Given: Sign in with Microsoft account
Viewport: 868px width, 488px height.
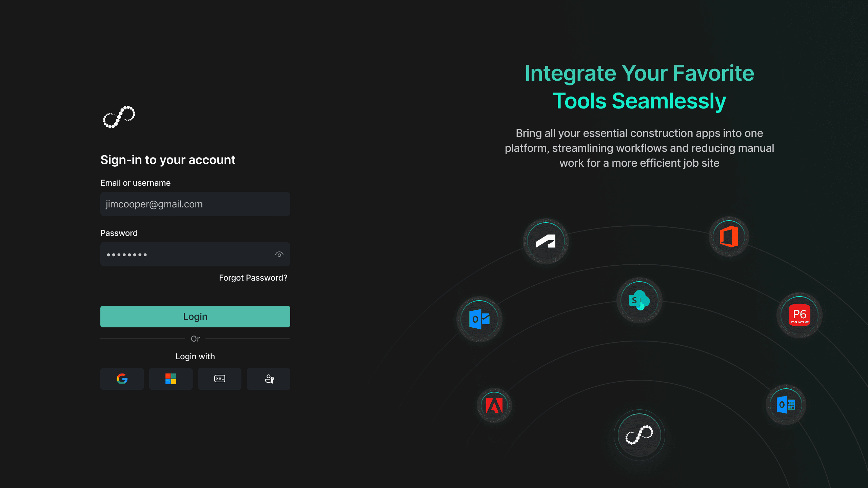Looking at the screenshot, I should (171, 379).
